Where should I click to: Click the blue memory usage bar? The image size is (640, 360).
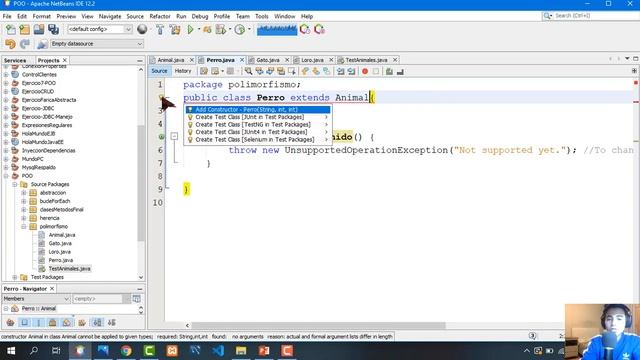tap(277, 29)
